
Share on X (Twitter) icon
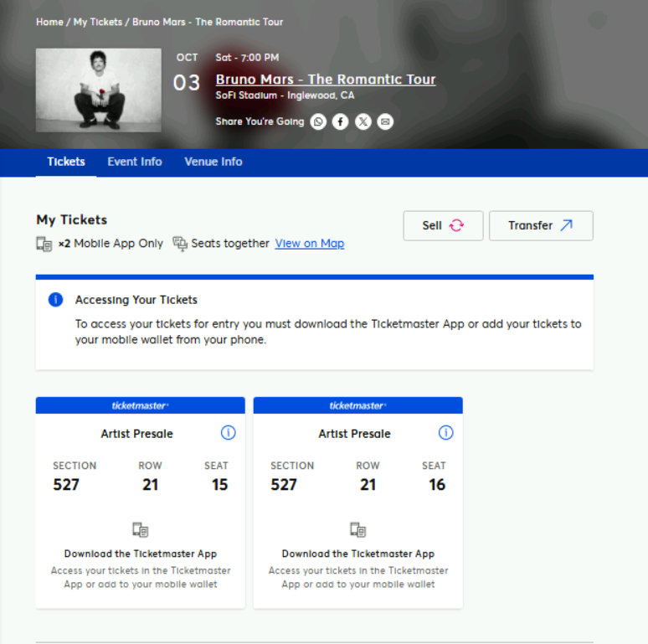click(x=363, y=121)
